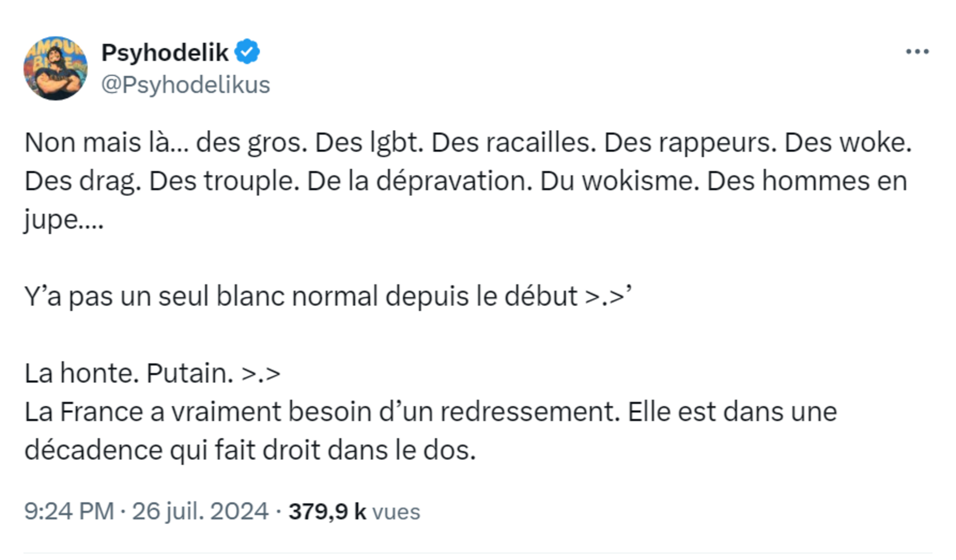
Task: Click the tweet line starting "Non mais là"
Action: [468, 142]
